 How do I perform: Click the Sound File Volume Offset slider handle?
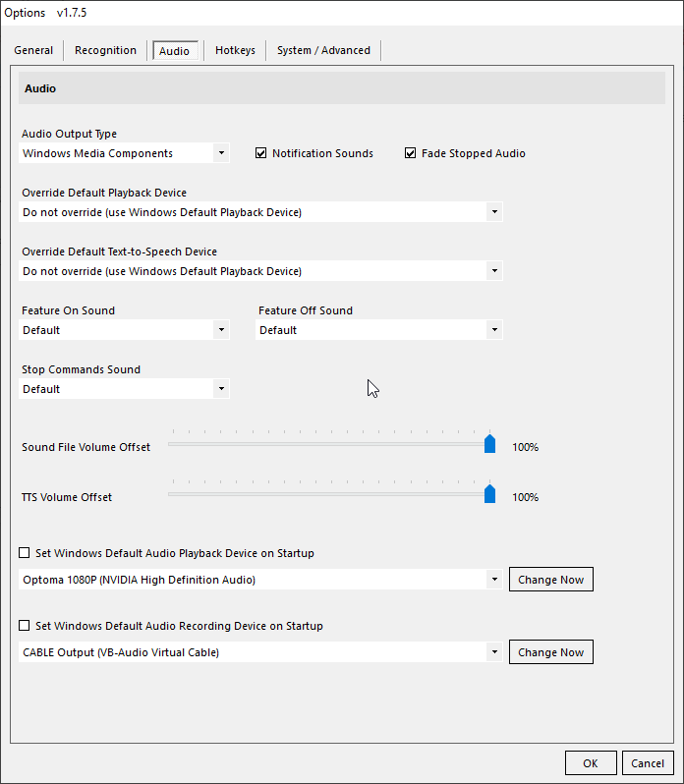(x=489, y=444)
